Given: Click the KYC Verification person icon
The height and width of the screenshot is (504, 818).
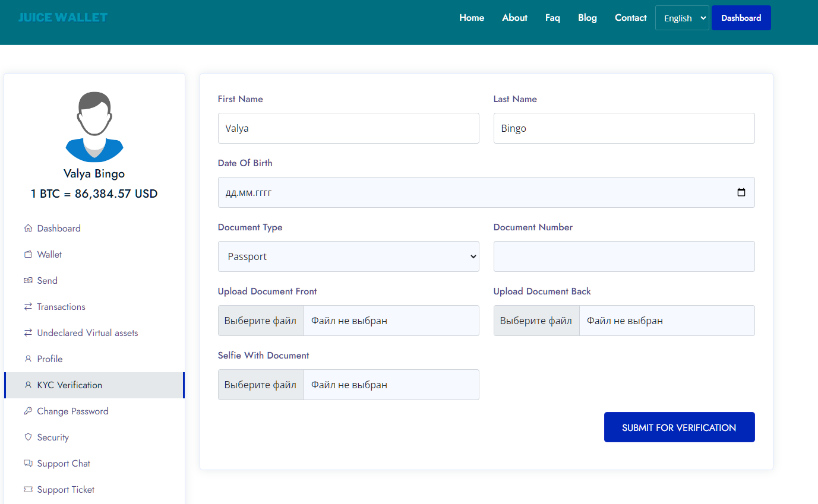Looking at the screenshot, I should [x=28, y=385].
